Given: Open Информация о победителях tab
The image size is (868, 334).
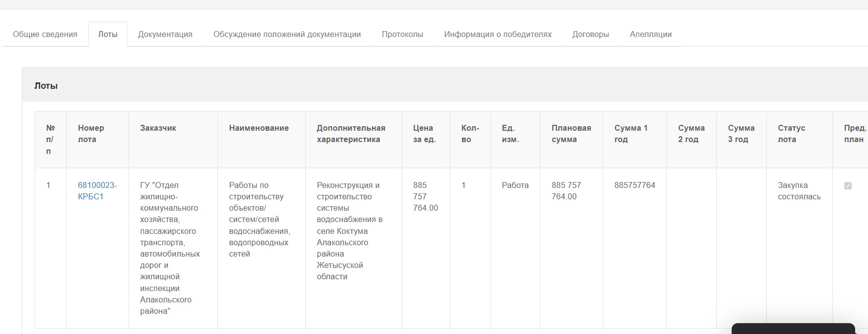Looking at the screenshot, I should (x=497, y=34).
